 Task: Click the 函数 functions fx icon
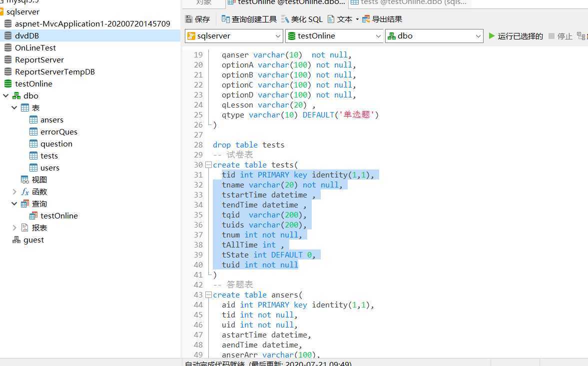[x=25, y=192]
